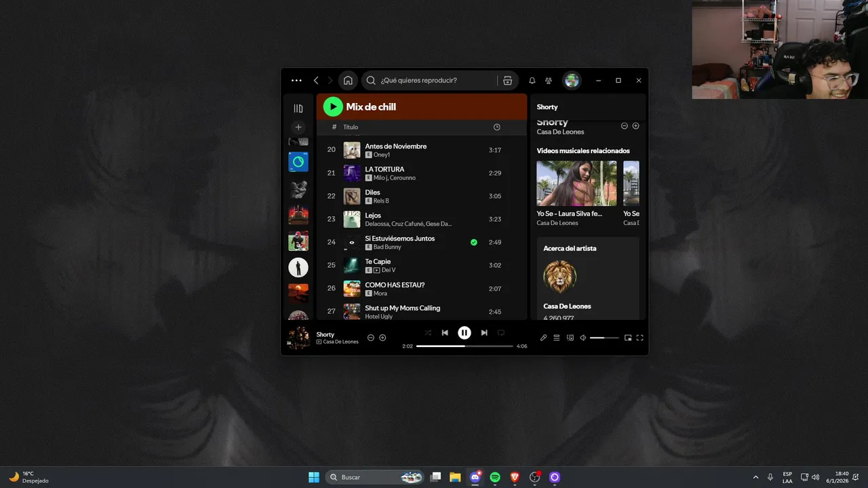The image size is (868, 488).
Task: Click the album cover of LA TORTURA
Action: [x=352, y=173]
